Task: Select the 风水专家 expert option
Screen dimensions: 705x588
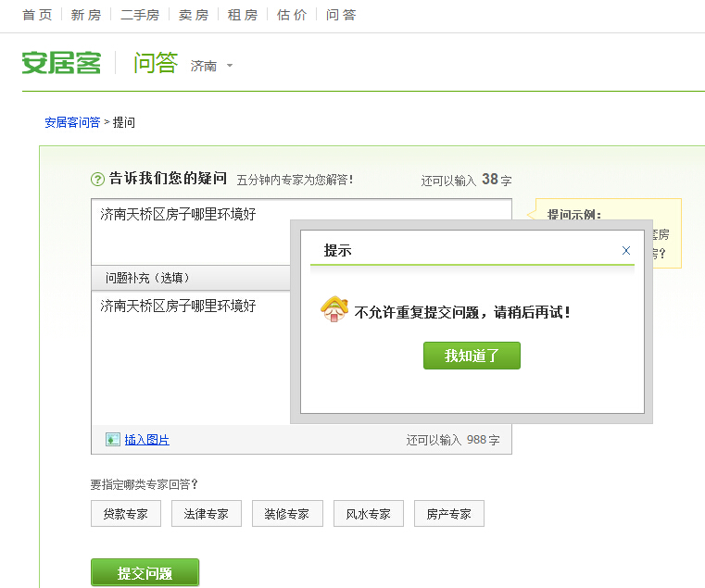Action: click(x=369, y=513)
